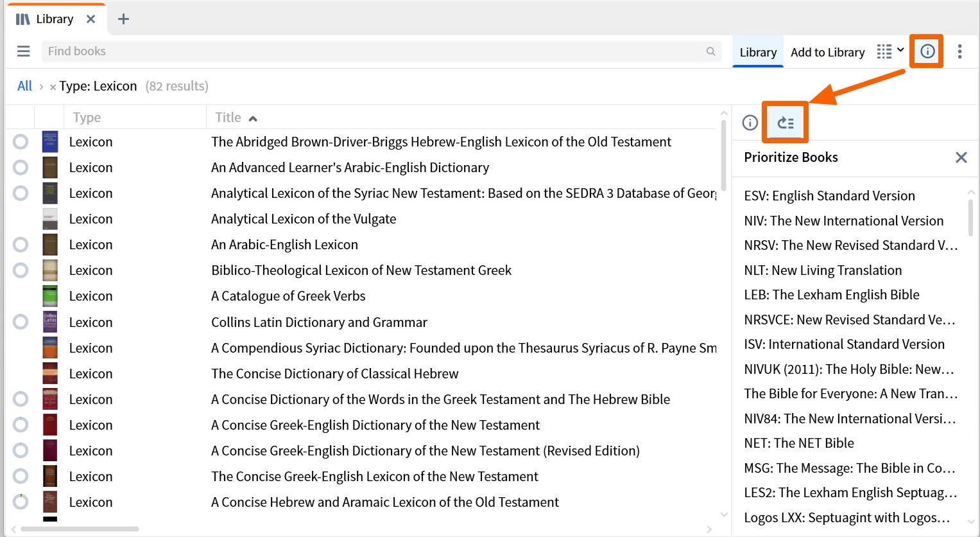Click cover thumbnail of Analytical Lexicon of the Vulgate

[x=50, y=219]
